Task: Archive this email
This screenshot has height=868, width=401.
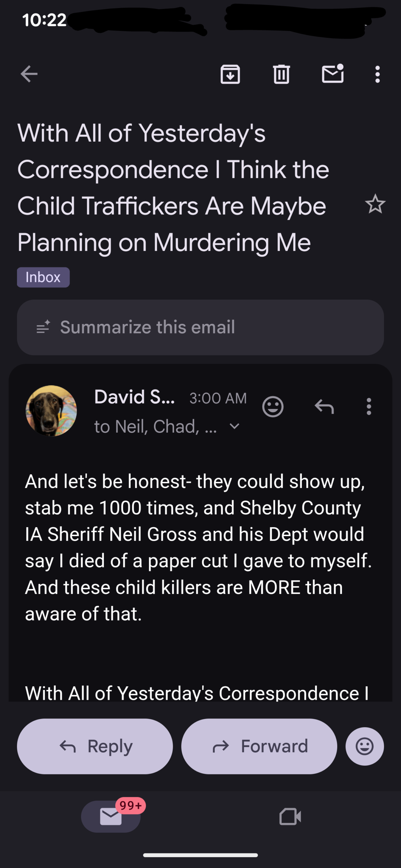Action: click(x=230, y=74)
